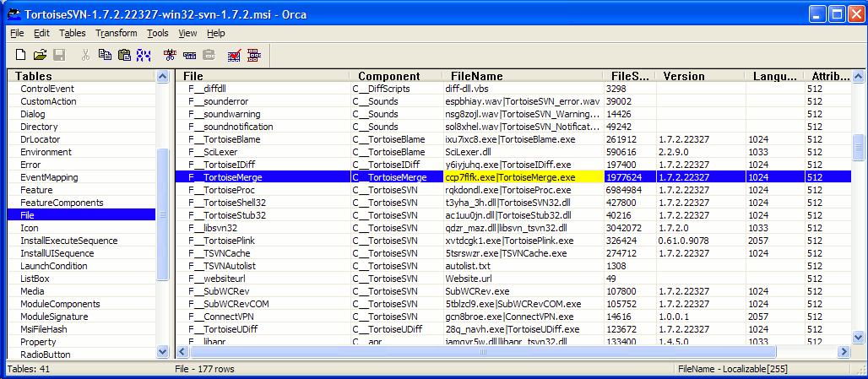Click the Validate icon with red checkmark

tap(235, 55)
